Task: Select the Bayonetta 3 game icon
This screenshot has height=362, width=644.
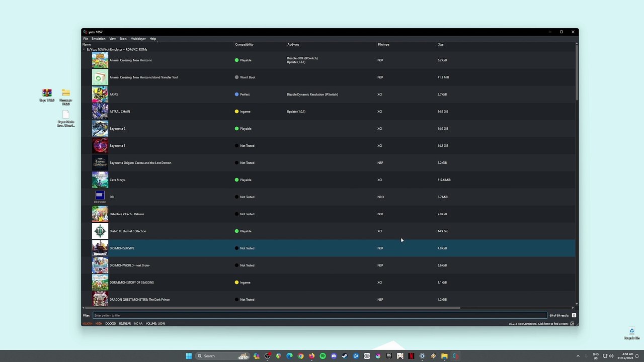Action: pyautogui.click(x=100, y=146)
